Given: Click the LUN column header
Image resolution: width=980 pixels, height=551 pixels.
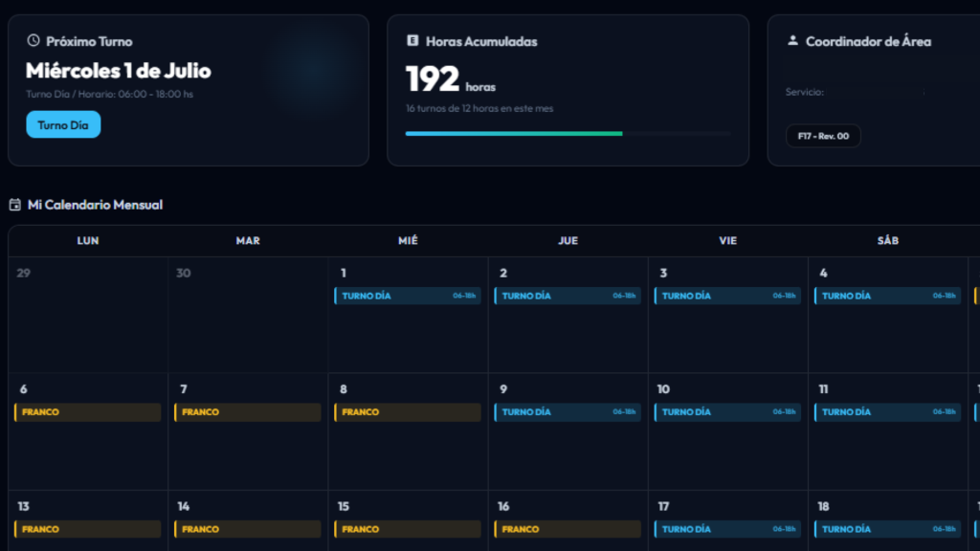Looking at the screenshot, I should 87,240.
